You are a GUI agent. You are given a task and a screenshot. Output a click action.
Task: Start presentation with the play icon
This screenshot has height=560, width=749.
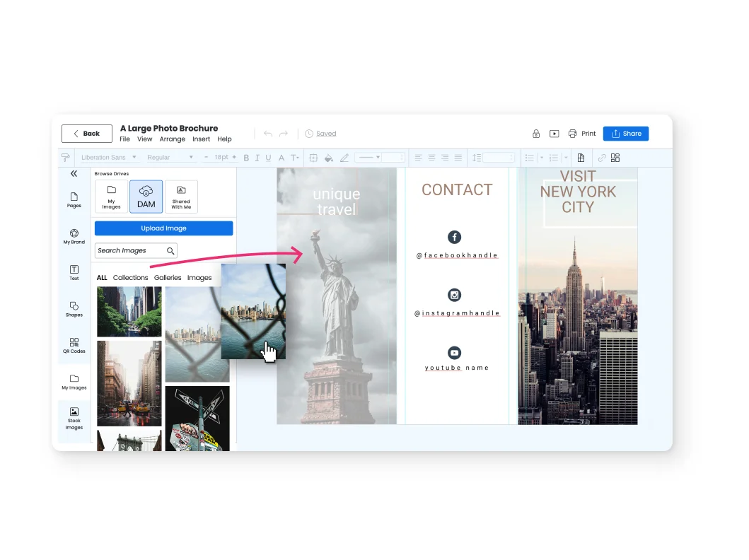pyautogui.click(x=555, y=134)
